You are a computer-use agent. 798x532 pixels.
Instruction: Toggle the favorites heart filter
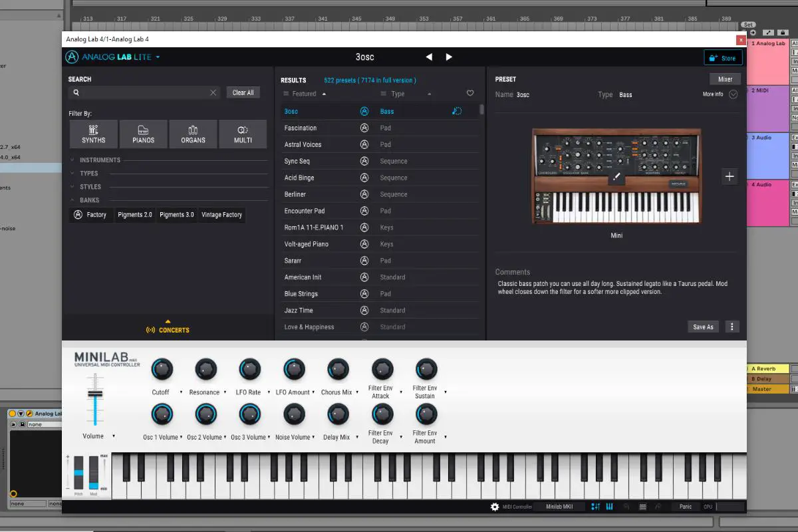point(470,93)
